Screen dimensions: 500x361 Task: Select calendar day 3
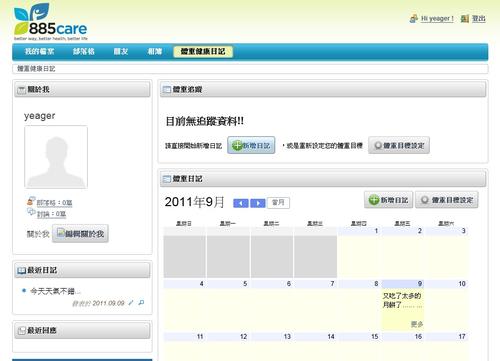coord(447,252)
